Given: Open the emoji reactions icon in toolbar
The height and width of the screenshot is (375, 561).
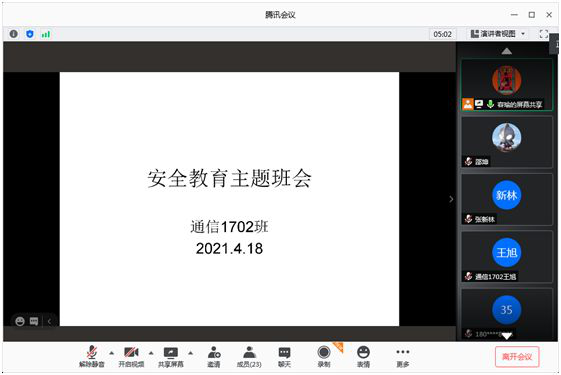Looking at the screenshot, I should (x=363, y=357).
